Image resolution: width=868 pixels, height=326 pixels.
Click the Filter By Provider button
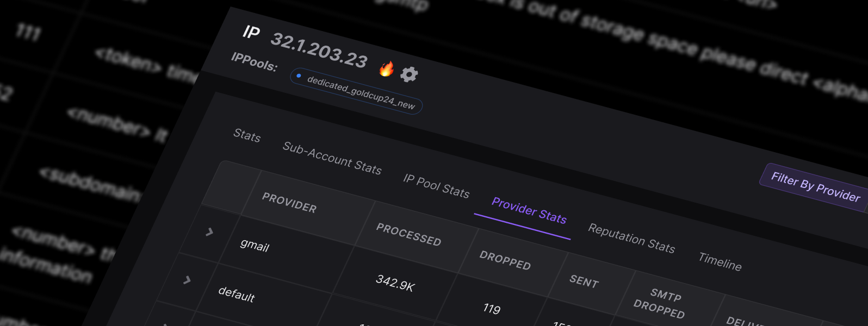(x=815, y=186)
